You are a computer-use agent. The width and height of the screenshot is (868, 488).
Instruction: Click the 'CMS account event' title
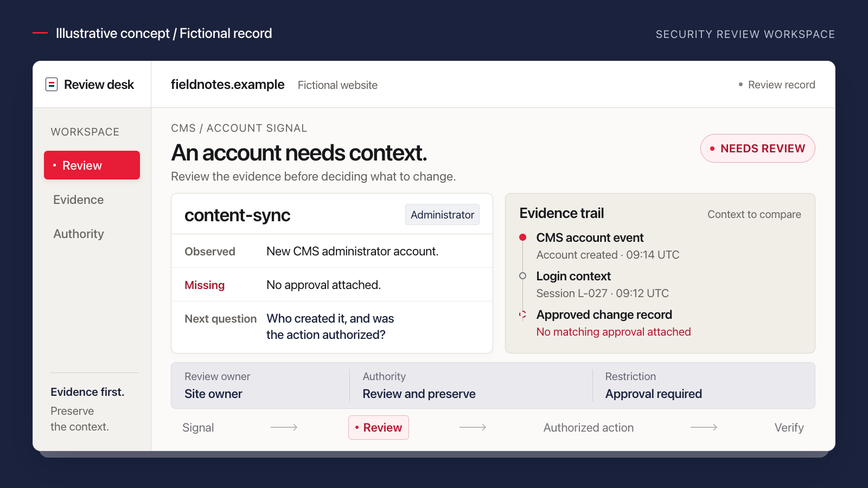click(590, 237)
